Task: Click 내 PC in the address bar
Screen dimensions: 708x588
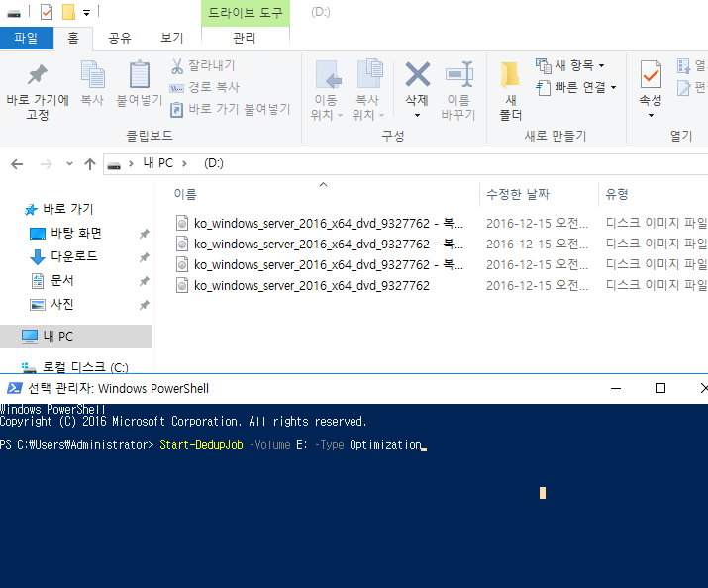Action: coord(158,163)
